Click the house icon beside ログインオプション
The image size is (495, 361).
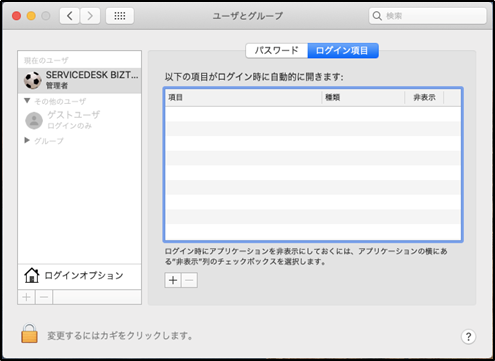pyautogui.click(x=32, y=275)
